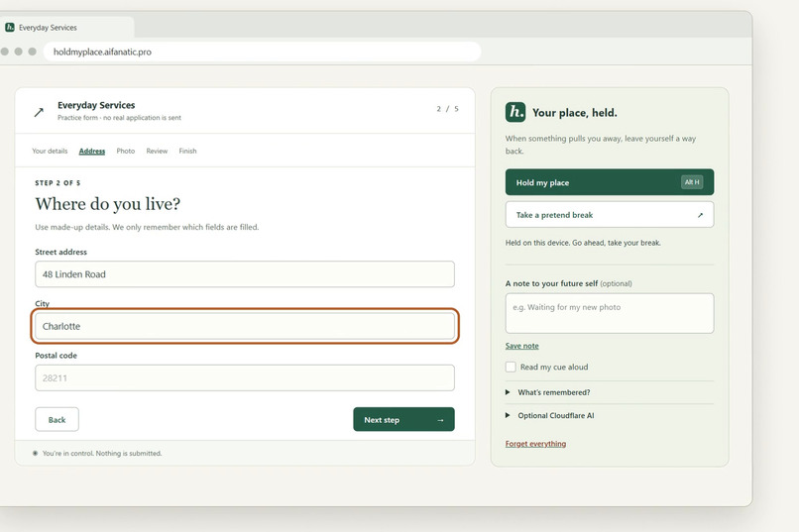
Task: Select the Finish step tab
Action: click(x=187, y=152)
